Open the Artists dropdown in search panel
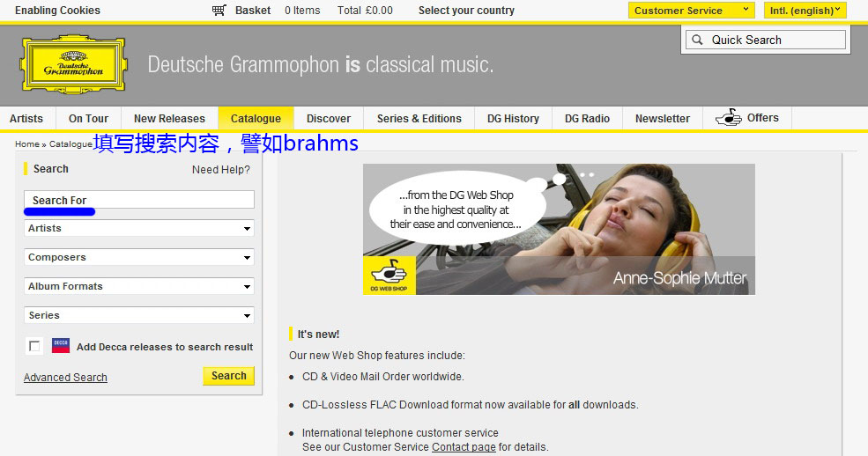This screenshot has width=868, height=456. 139,228
